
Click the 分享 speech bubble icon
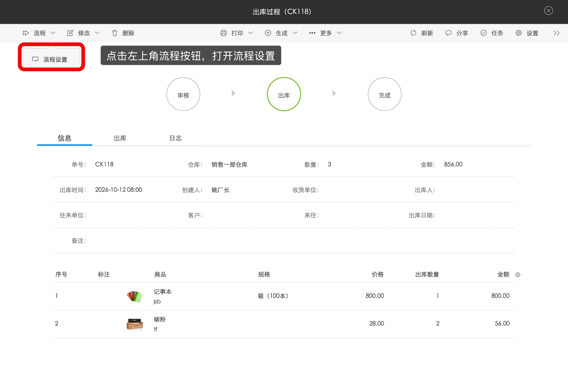[x=448, y=33]
